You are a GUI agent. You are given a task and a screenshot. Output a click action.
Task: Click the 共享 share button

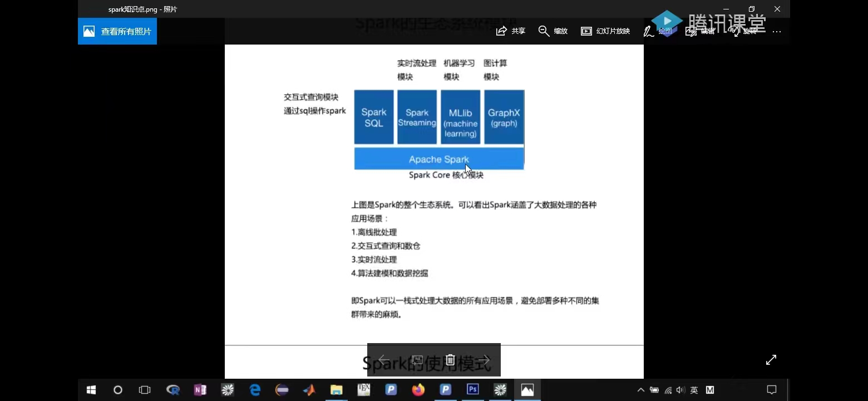[510, 31]
